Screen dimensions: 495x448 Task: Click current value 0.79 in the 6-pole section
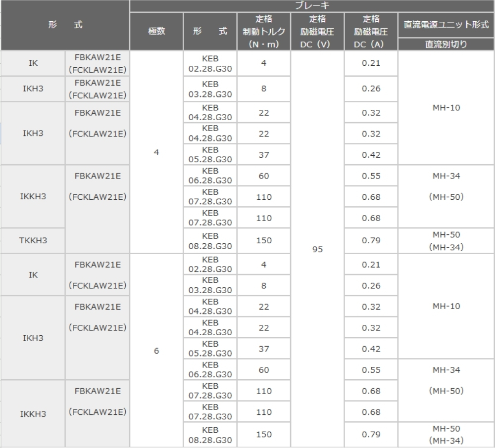pyautogui.click(x=371, y=434)
